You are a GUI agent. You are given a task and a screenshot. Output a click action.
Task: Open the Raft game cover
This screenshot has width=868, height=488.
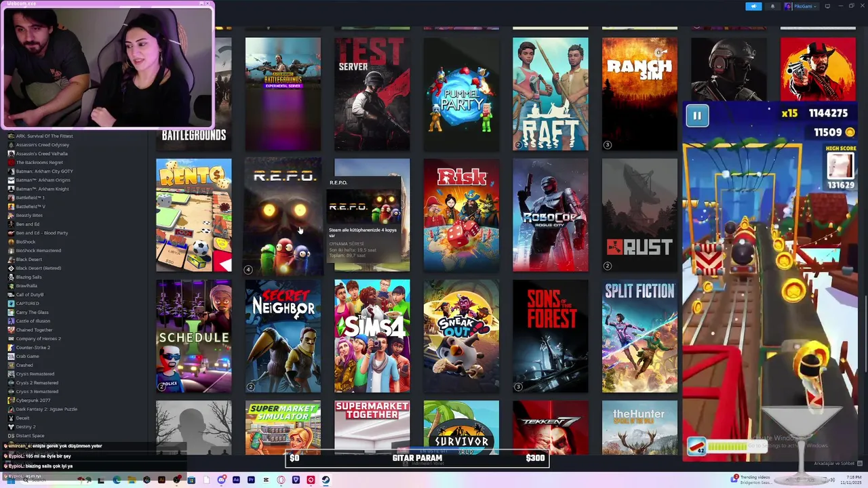[551, 94]
